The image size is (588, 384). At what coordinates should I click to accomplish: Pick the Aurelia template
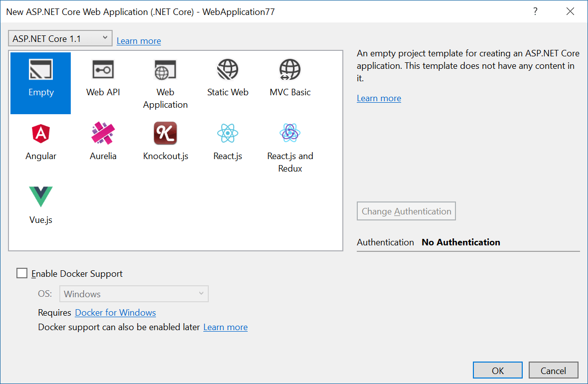pos(103,141)
